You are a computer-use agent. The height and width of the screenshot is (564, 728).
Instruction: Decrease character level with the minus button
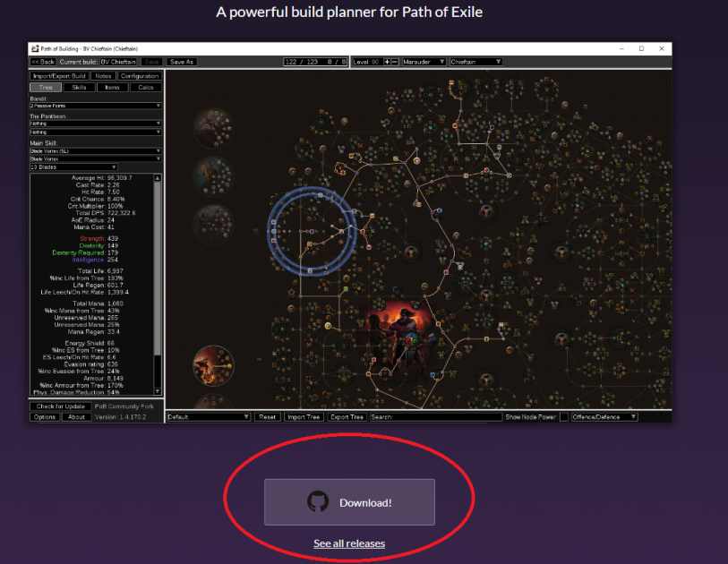(395, 62)
